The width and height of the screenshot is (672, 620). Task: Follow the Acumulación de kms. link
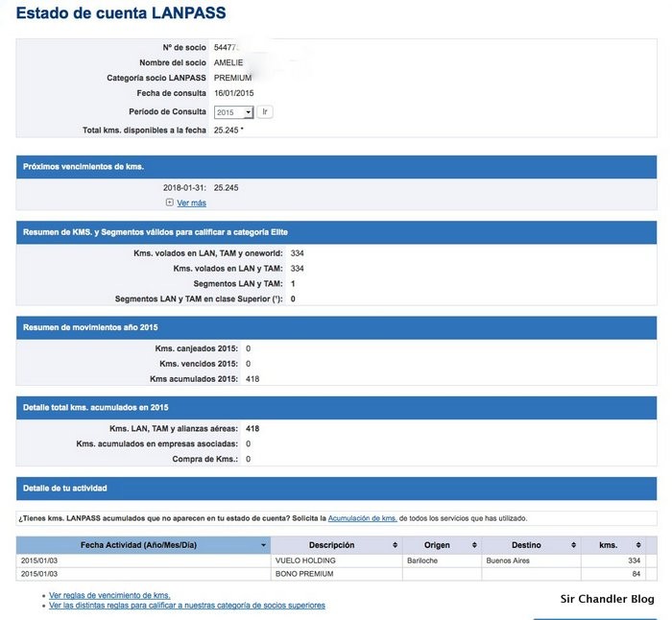click(362, 518)
